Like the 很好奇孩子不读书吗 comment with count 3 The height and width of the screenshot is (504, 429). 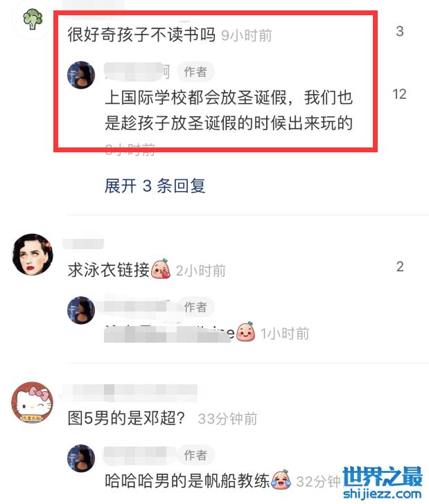pos(400,31)
